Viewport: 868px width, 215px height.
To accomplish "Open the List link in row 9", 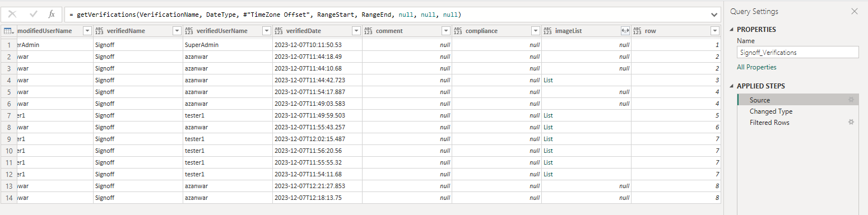I will [548, 139].
